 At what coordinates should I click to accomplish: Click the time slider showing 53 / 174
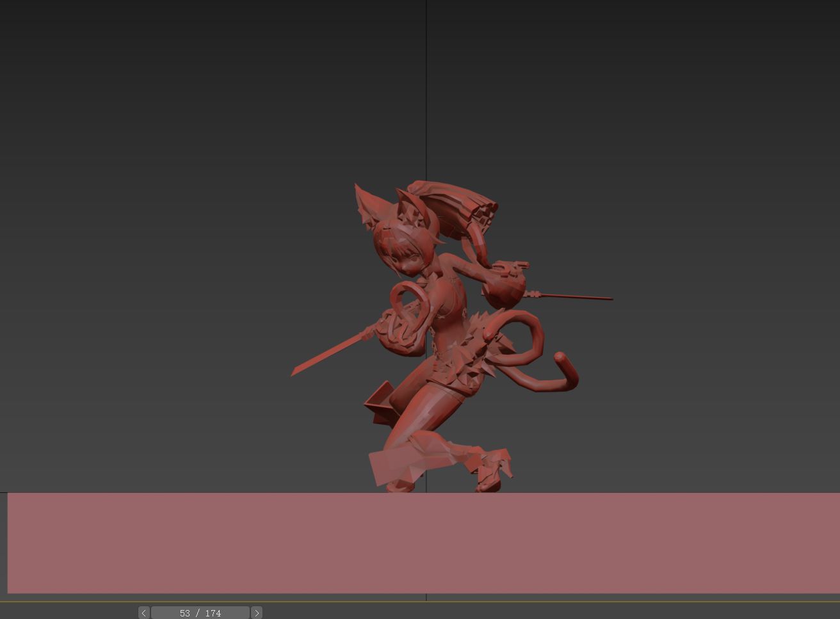pyautogui.click(x=200, y=613)
